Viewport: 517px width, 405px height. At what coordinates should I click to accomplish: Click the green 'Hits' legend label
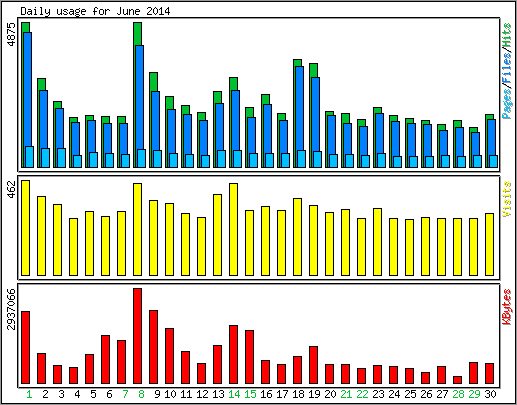(507, 35)
